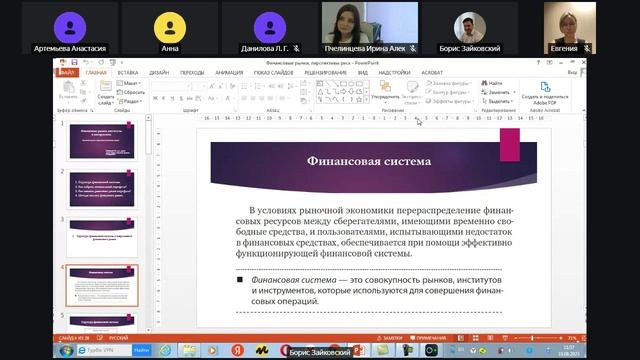Image resolution: width=640 pixels, height=360 pixels.
Task: Switch to the ПЕРЕХОДЫ ribbon tab
Action: [192, 73]
